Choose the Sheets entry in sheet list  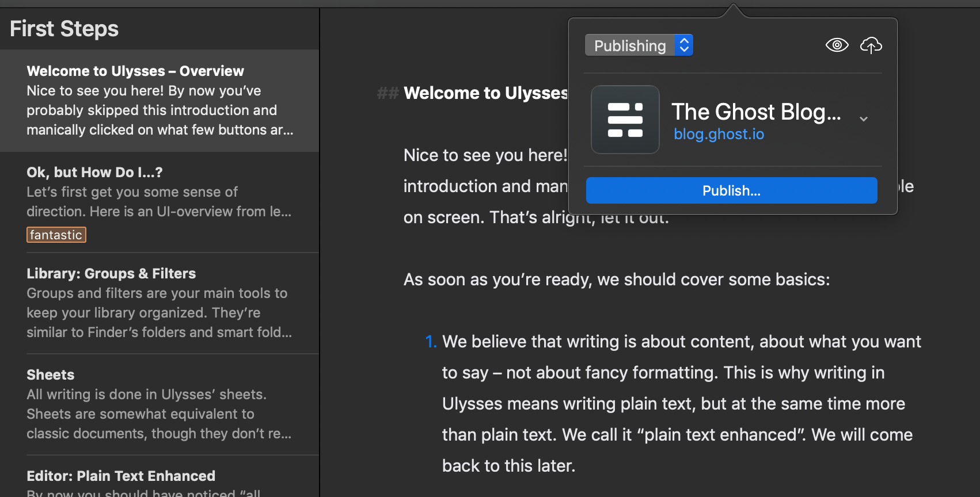tap(159, 404)
